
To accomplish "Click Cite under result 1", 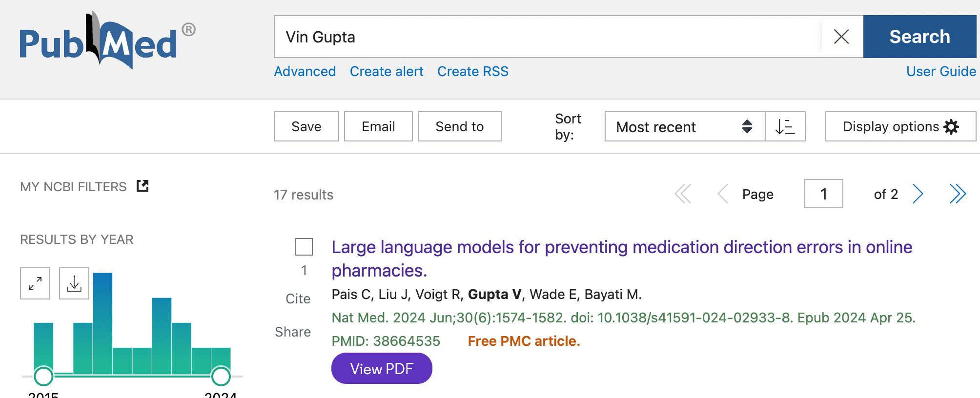I will [x=298, y=298].
